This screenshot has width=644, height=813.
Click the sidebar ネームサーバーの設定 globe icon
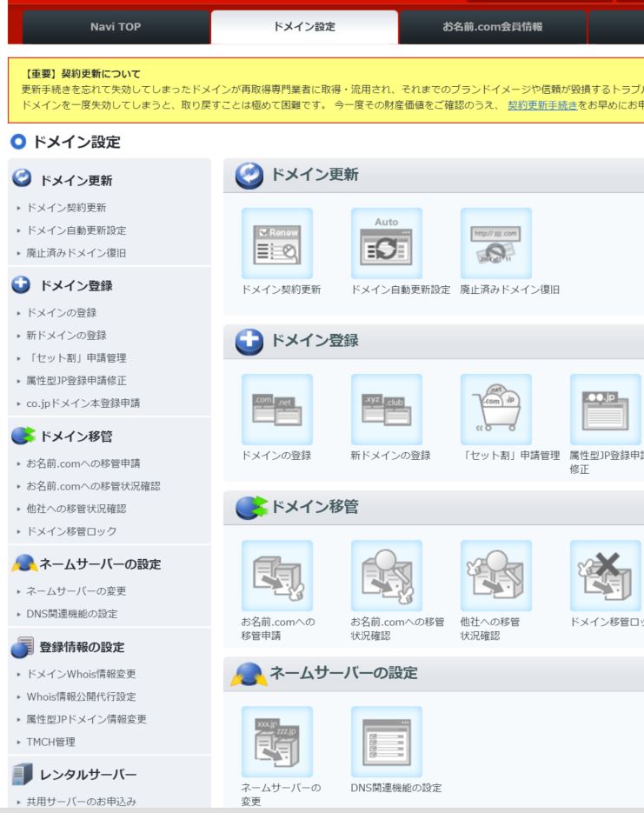pos(24,563)
